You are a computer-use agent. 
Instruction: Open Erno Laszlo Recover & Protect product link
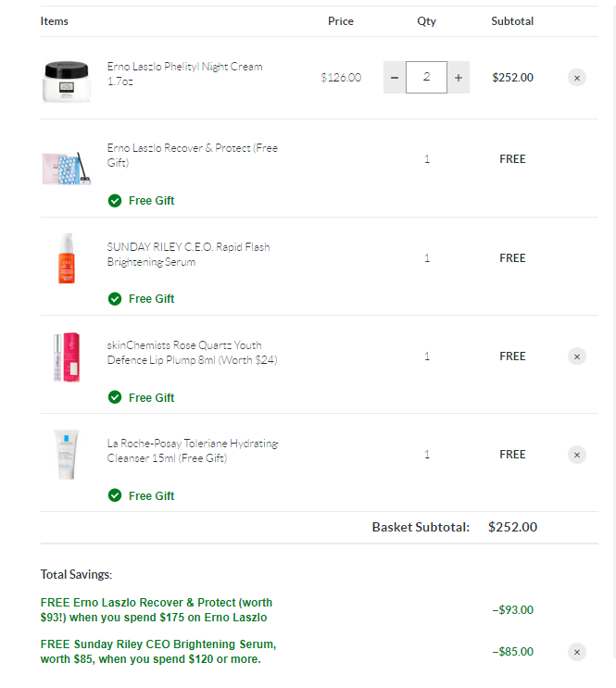193,155
